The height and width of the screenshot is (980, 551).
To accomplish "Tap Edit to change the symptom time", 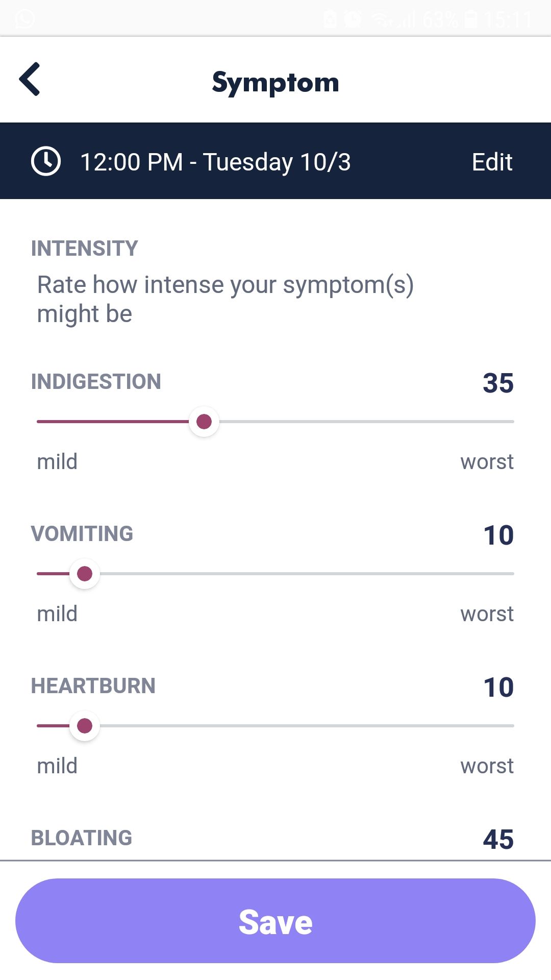I will click(491, 161).
